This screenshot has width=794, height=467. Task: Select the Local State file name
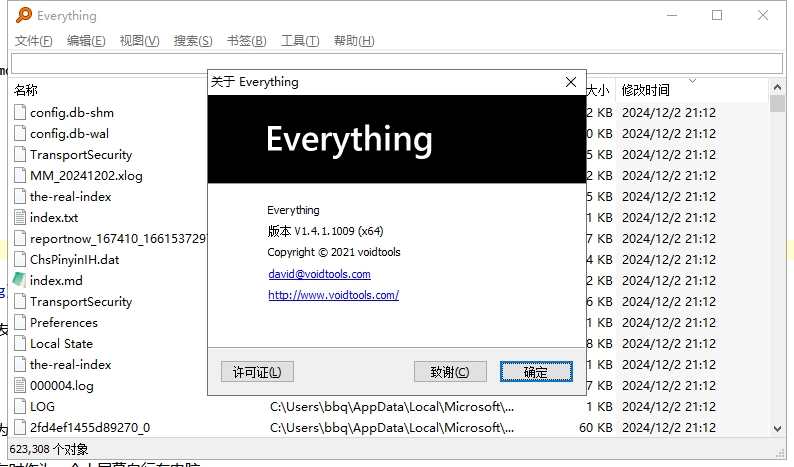pyautogui.click(x=61, y=344)
